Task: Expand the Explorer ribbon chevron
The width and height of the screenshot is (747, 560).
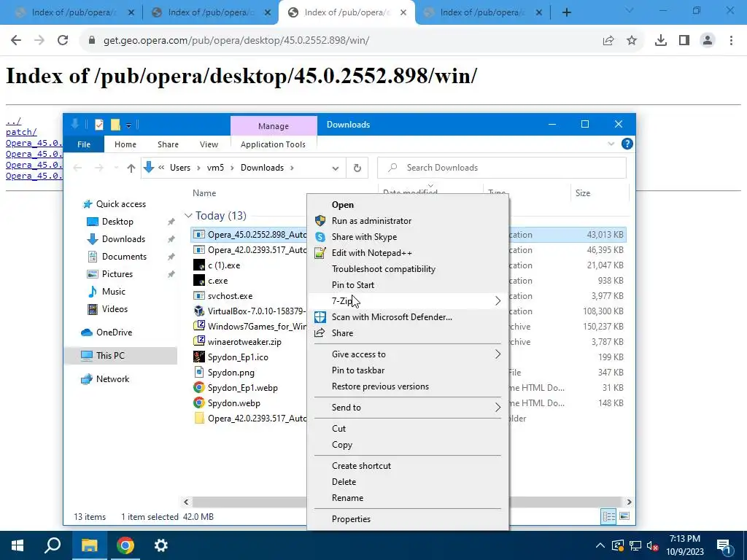Action: point(611,144)
